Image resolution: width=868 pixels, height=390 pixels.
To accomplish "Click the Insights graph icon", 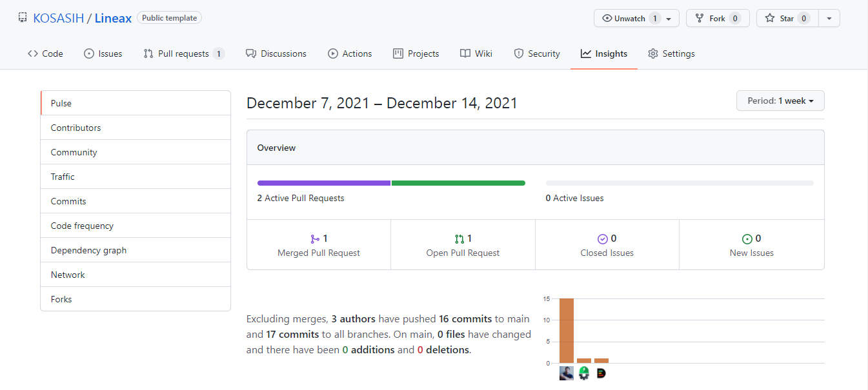I will 586,54.
